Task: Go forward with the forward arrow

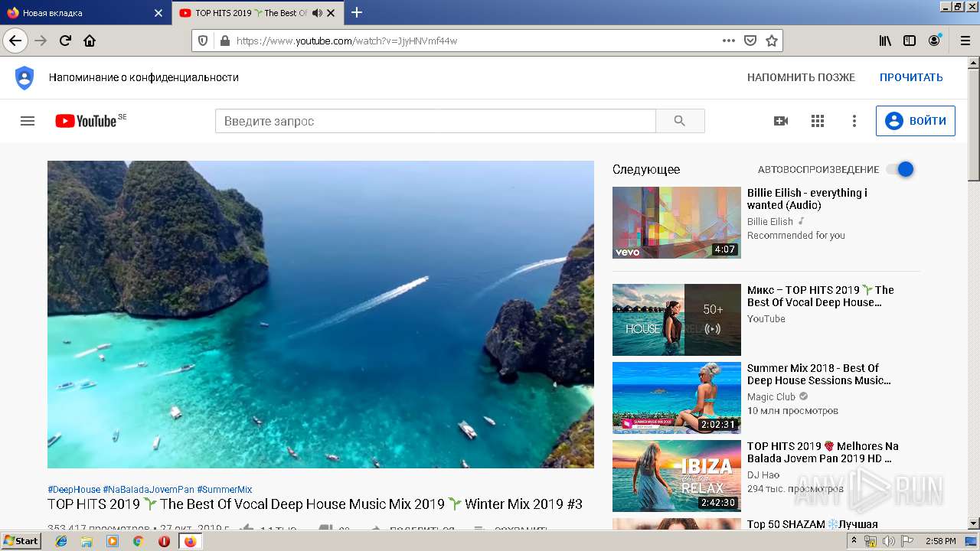Action: pyautogui.click(x=41, y=41)
